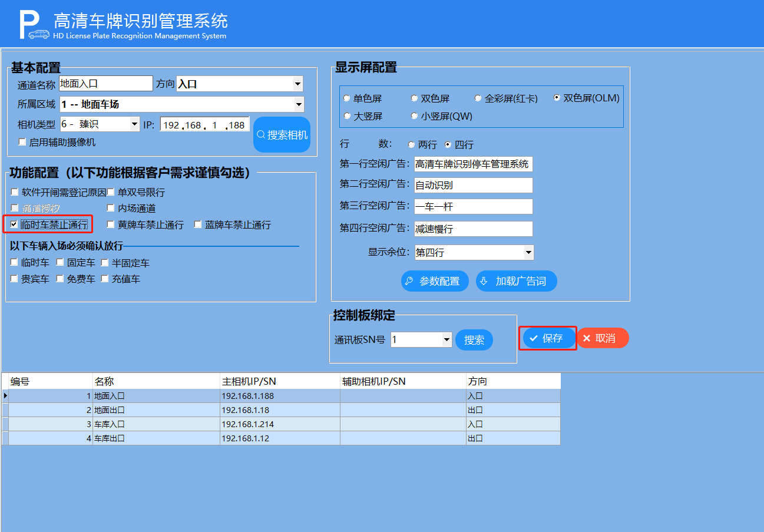The width and height of the screenshot is (764, 532).
Task: Click the parking P logo icon
Action: coord(34,25)
